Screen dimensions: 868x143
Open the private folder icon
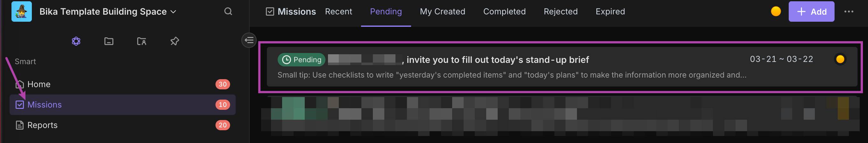click(141, 41)
